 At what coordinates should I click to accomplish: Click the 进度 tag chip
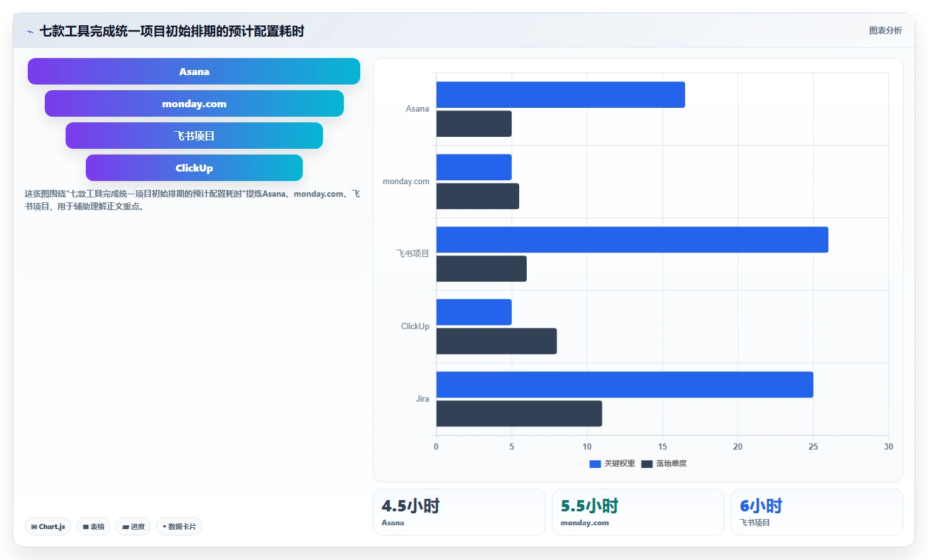(133, 527)
